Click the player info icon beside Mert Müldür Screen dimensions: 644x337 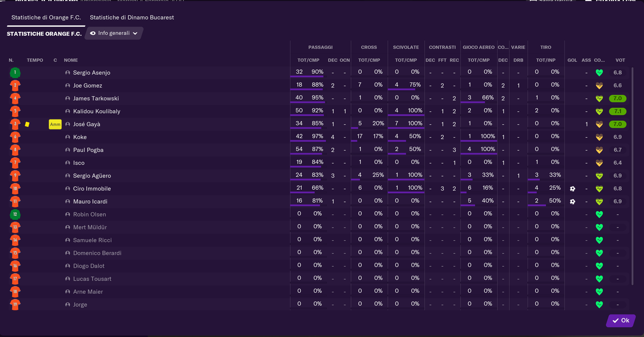[x=68, y=227]
